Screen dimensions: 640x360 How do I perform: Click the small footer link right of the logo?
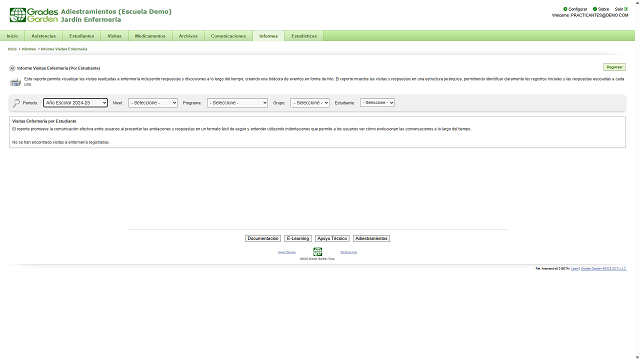pyautogui.click(x=348, y=252)
